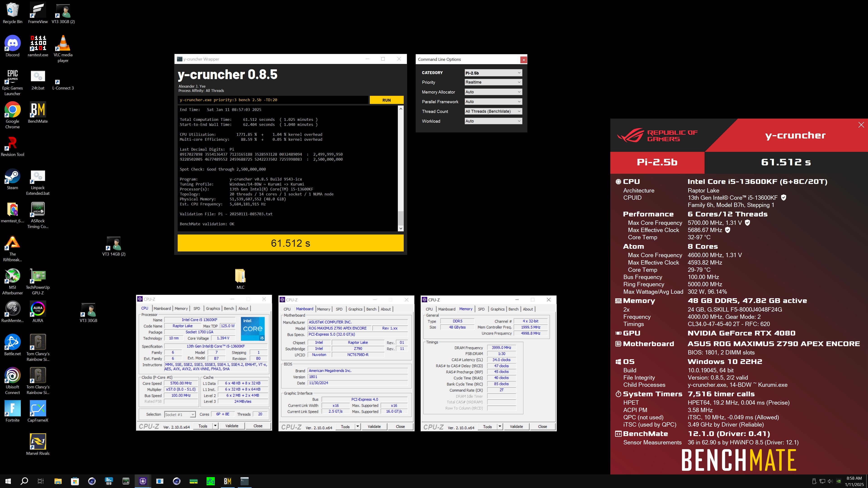Click Validate in the CPU-Z CPU window

[232, 426]
